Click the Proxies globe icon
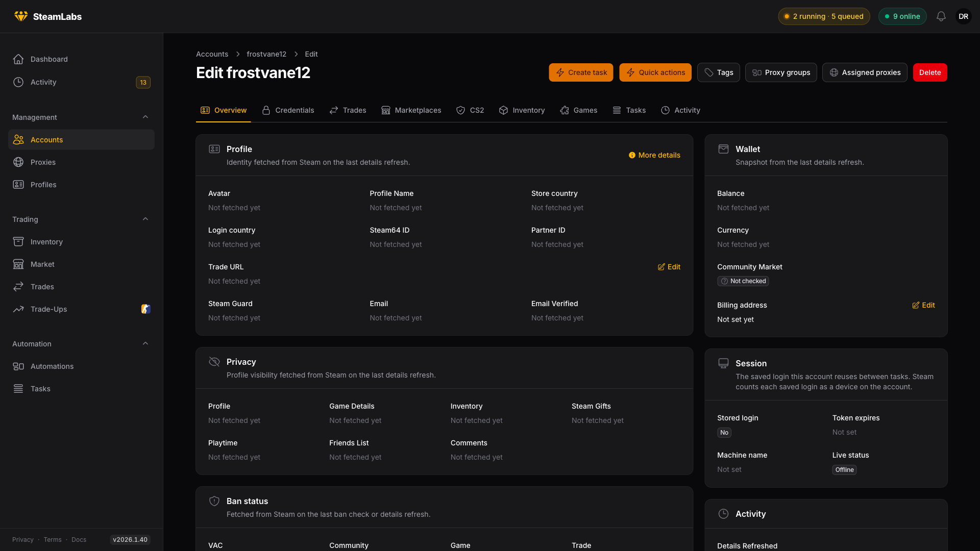Screen dimensions: 980x551 tap(18, 162)
